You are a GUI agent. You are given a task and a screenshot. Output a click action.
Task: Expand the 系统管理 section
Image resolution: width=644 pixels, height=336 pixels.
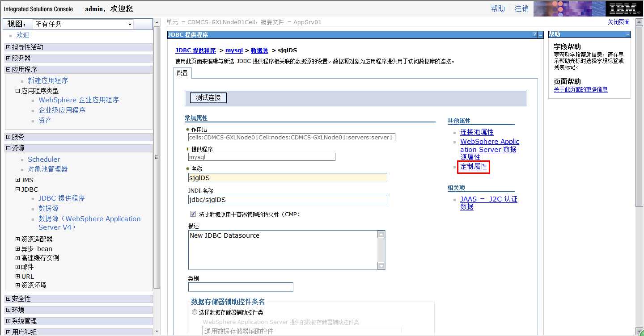coord(8,321)
